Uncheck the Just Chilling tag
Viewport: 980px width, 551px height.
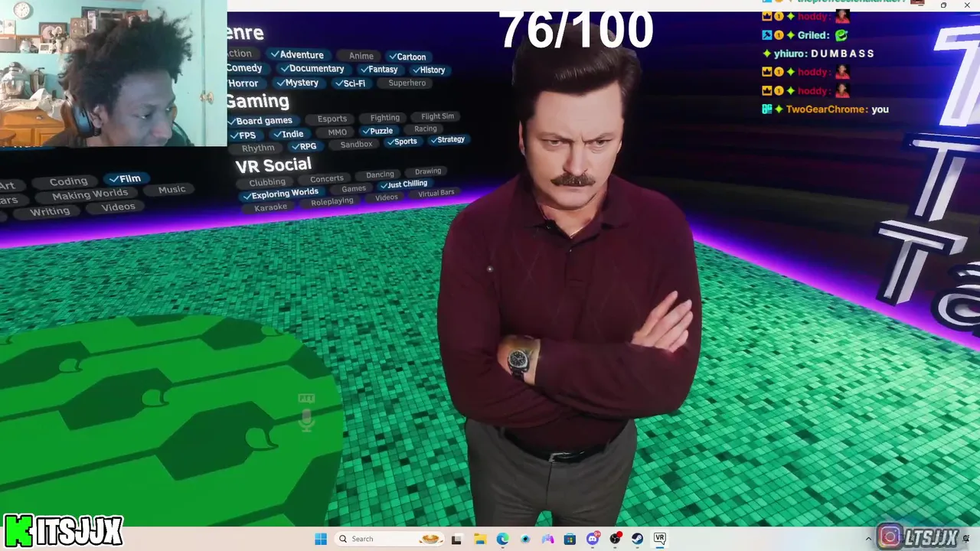coord(403,184)
